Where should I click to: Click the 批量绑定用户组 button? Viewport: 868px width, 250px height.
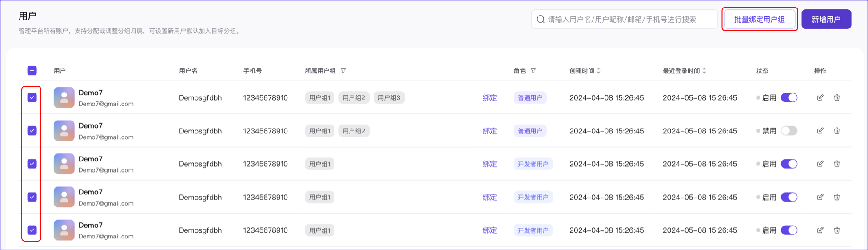(759, 19)
